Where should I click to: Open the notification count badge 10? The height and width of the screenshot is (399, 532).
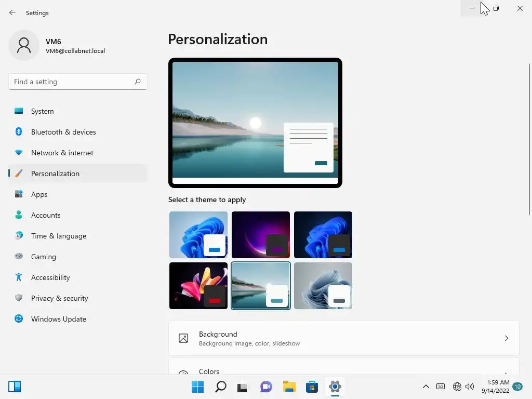517,387
